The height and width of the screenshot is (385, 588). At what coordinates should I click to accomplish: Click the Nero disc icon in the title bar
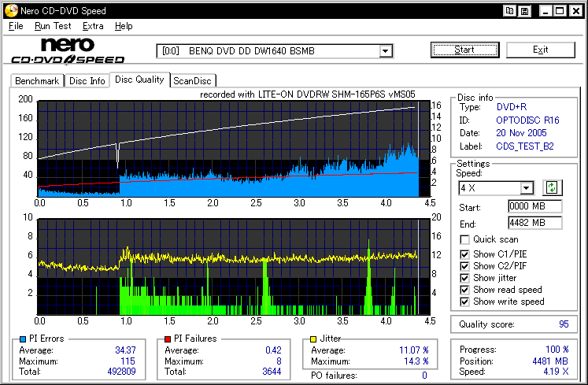pyautogui.click(x=11, y=10)
